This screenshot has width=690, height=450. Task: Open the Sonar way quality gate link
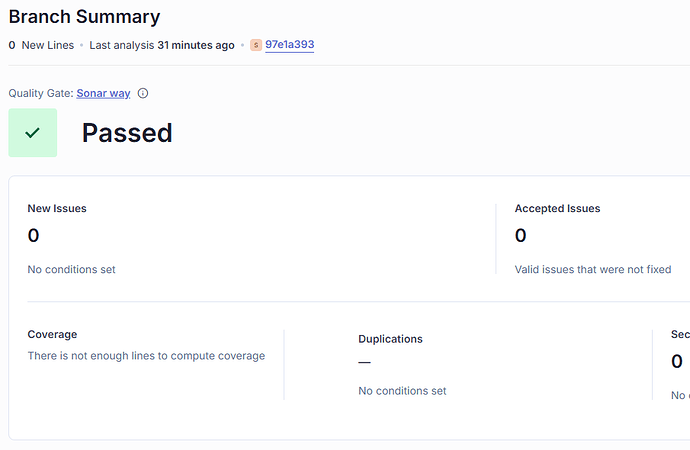103,93
